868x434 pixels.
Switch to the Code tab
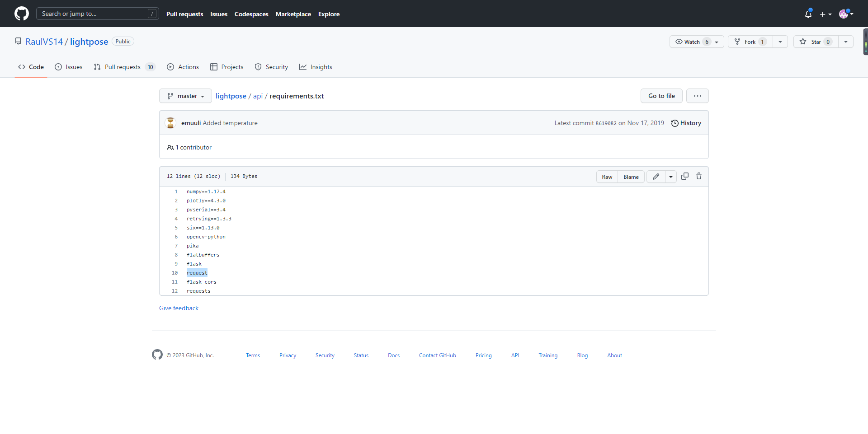[x=31, y=67]
